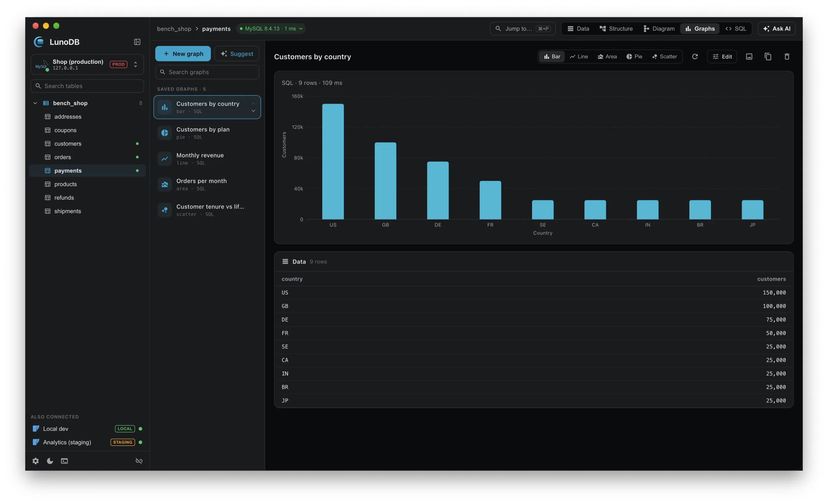Switch chart type to Bar

point(552,56)
